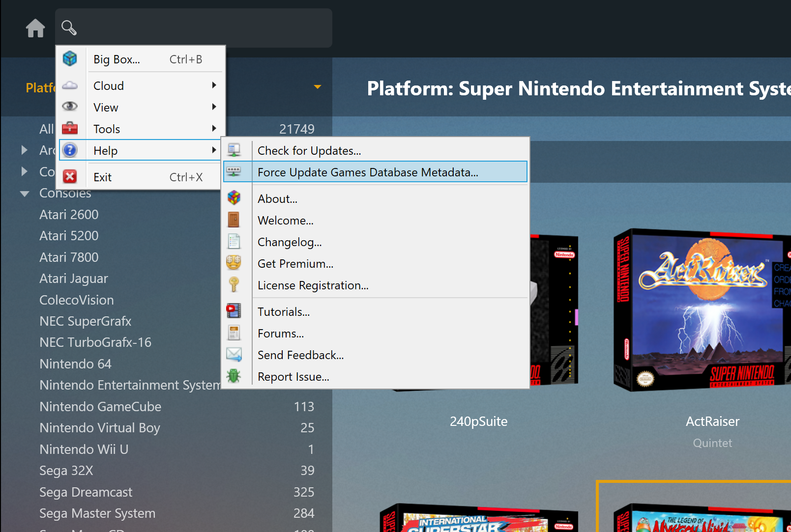The width and height of the screenshot is (791, 532).
Task: Expand the Help submenu arrow
Action: tap(214, 150)
